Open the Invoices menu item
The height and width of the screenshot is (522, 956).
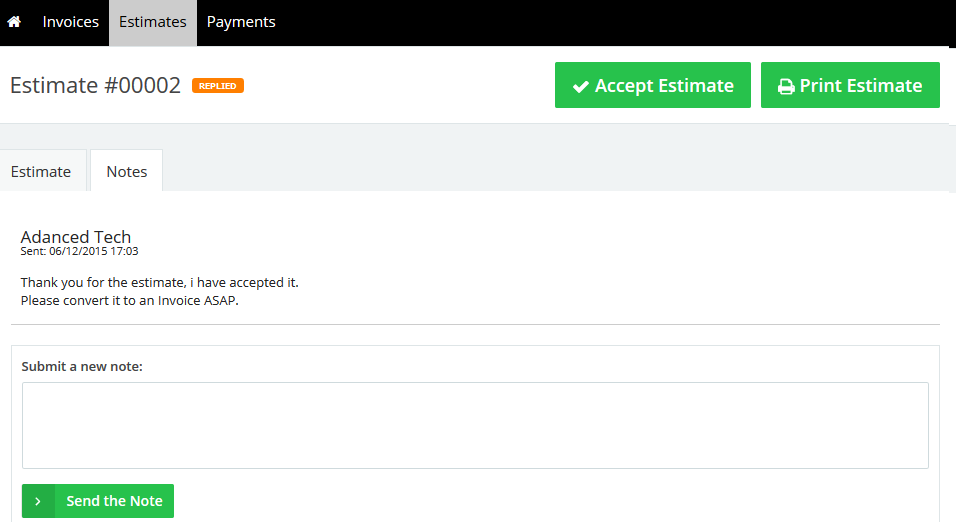pyautogui.click(x=70, y=22)
